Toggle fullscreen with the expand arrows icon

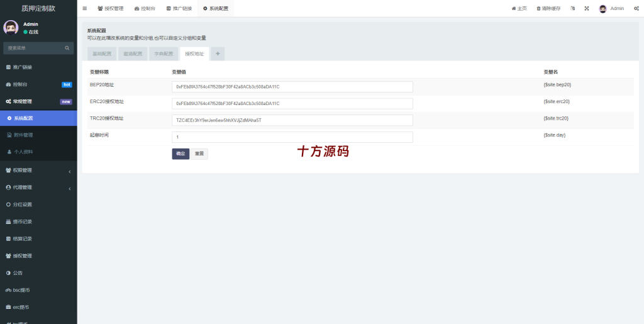pos(587,8)
